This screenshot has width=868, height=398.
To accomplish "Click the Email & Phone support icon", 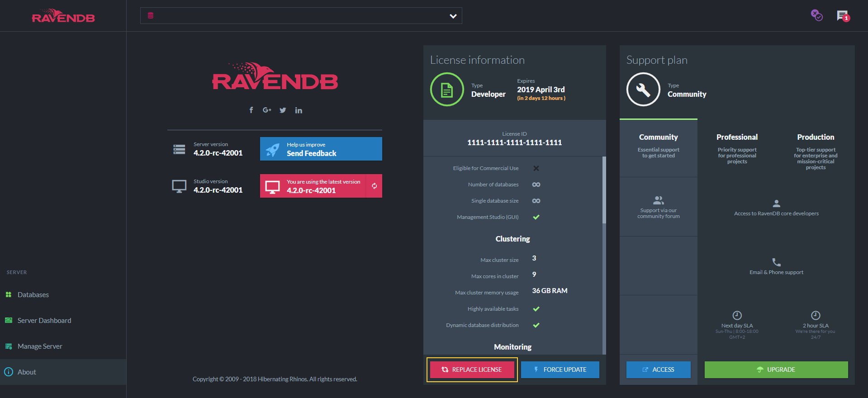I will pos(776,262).
